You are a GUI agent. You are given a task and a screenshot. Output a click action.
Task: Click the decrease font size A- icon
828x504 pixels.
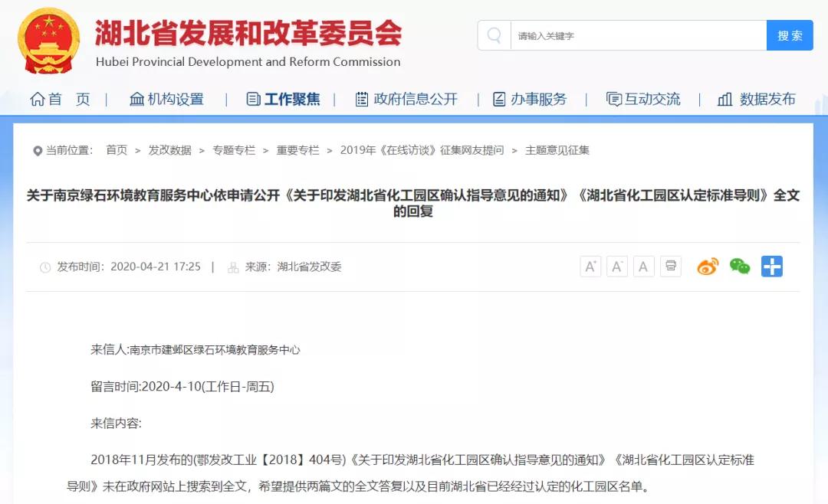point(617,267)
